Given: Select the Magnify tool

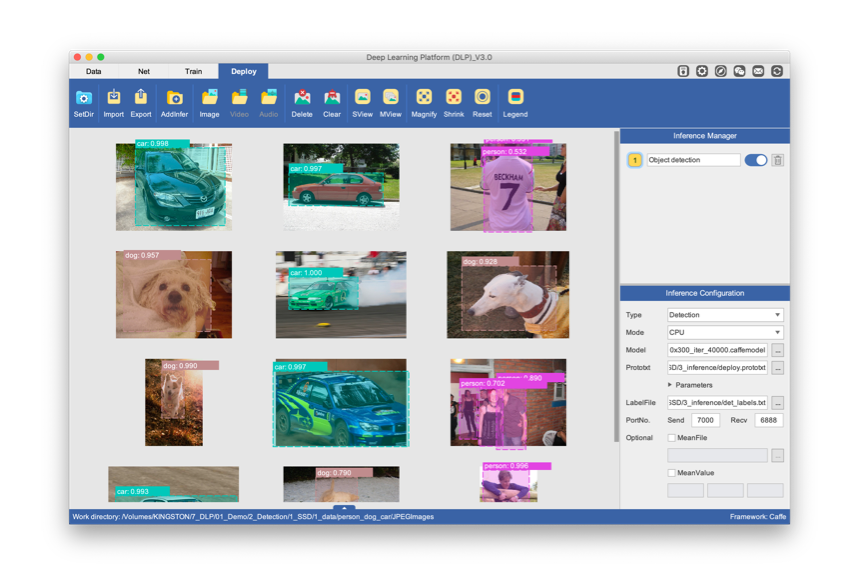Looking at the screenshot, I should (x=424, y=98).
